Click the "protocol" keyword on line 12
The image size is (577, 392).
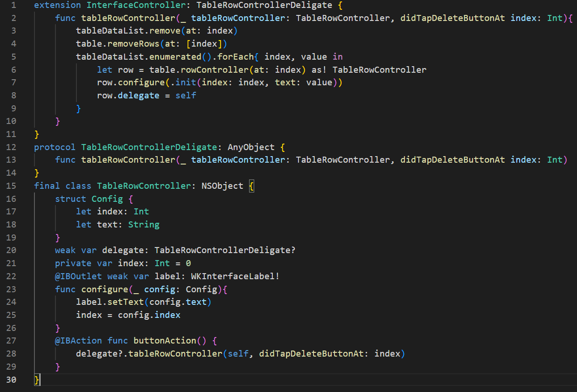click(55, 147)
